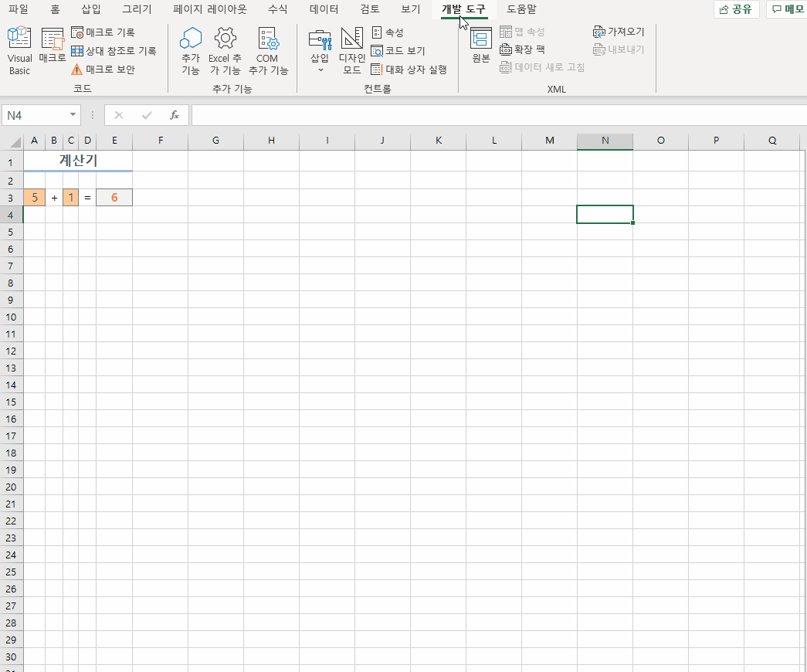
Task: Click 확장 팩 expansion packs
Action: [522, 49]
